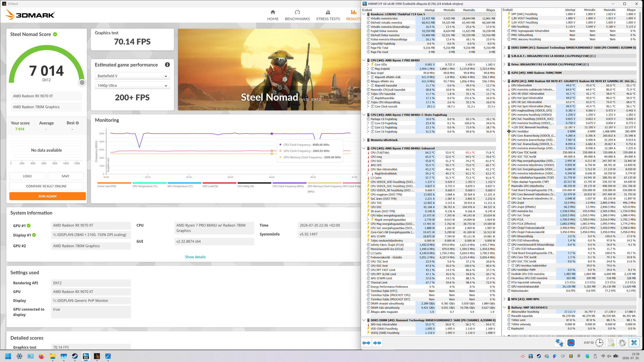Click the purple data point on the CPU frequency line
The image size is (644, 362).
272,134
